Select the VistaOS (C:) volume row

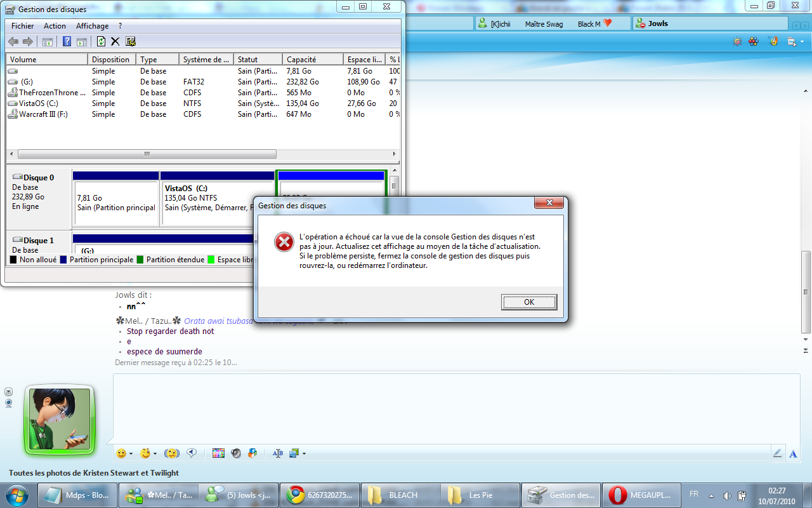[x=38, y=104]
